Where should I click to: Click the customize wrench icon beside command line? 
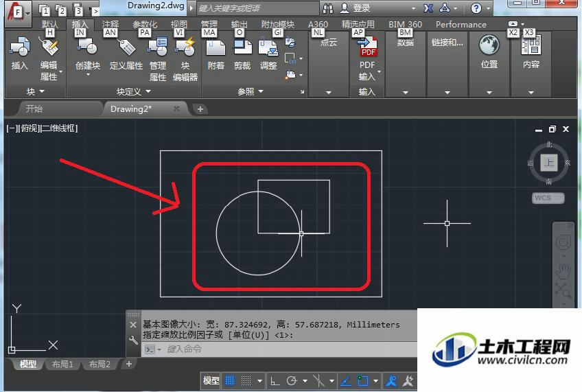[133, 340]
